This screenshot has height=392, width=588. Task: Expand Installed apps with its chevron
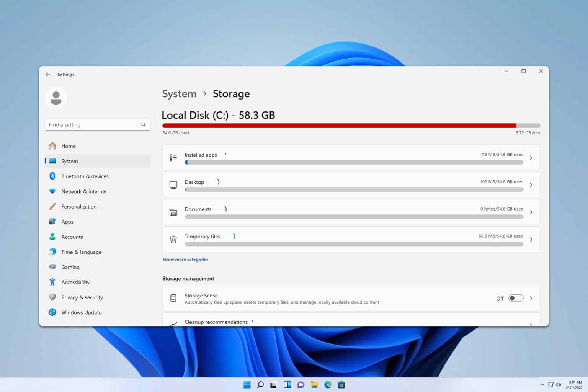[531, 158]
